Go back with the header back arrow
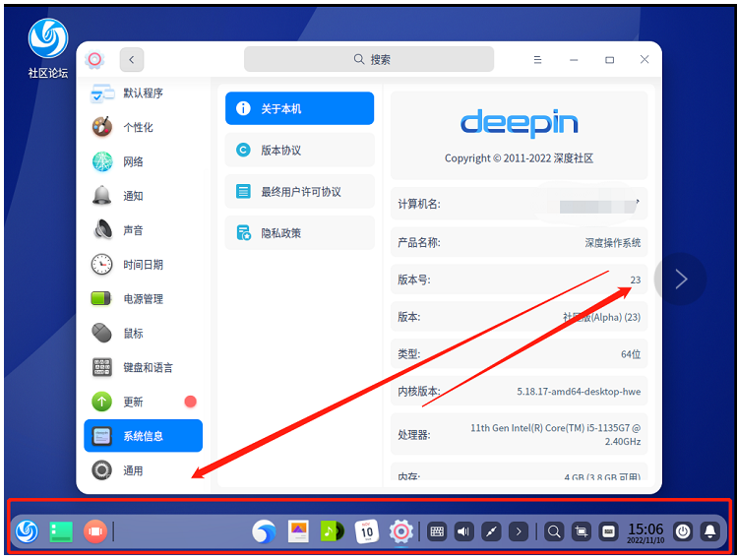 pyautogui.click(x=132, y=60)
